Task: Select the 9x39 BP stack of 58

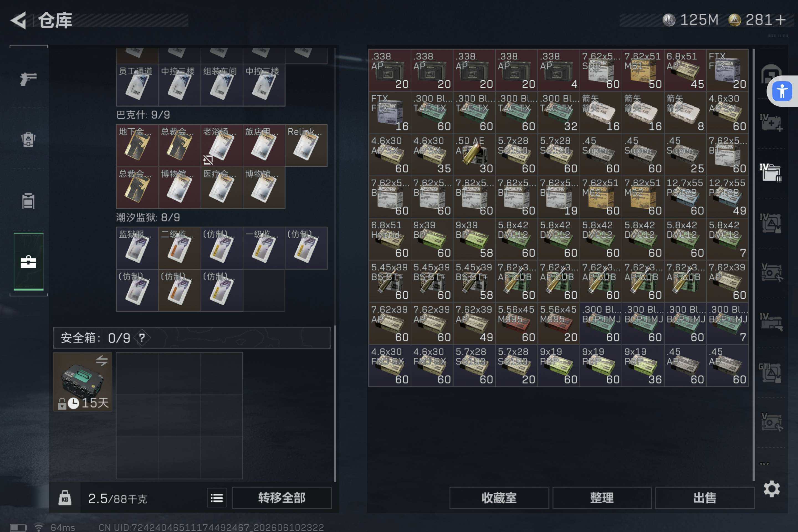Action: [474, 239]
